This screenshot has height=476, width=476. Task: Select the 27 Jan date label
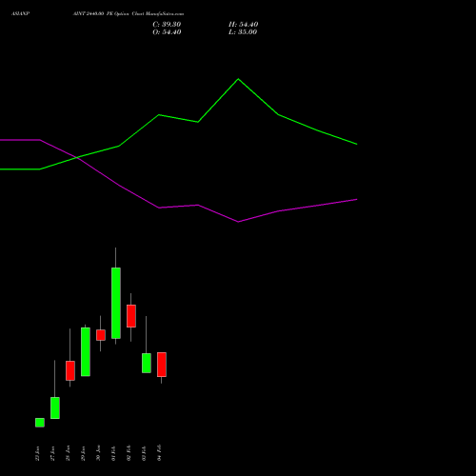coord(52,453)
